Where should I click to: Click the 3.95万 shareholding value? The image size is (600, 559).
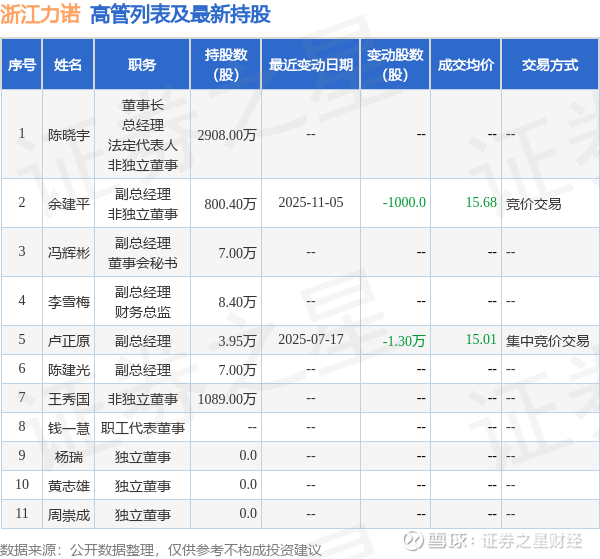pos(237,341)
